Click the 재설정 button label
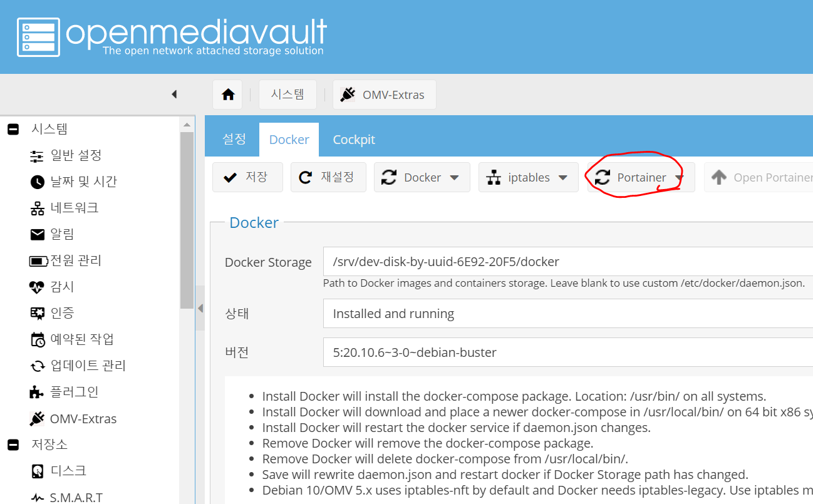The width and height of the screenshot is (813, 504). pos(338,177)
